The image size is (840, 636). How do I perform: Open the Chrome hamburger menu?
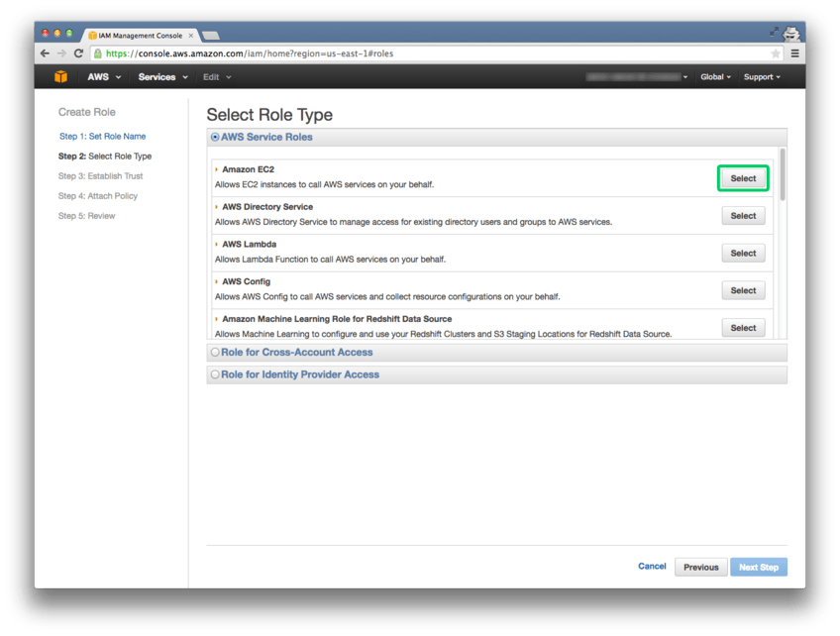coord(795,53)
